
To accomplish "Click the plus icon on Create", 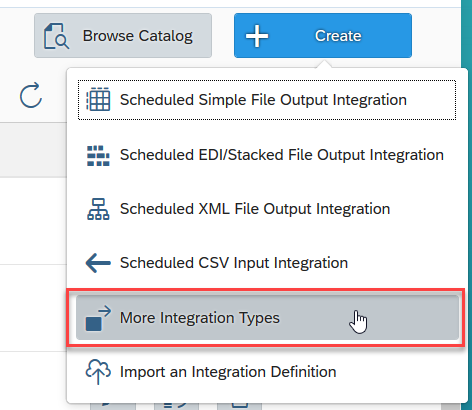I will (x=257, y=36).
